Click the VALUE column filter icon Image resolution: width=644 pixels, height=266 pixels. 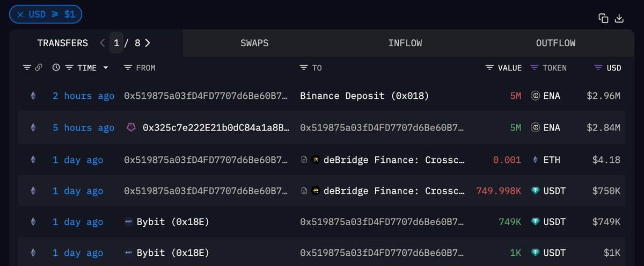tap(489, 68)
